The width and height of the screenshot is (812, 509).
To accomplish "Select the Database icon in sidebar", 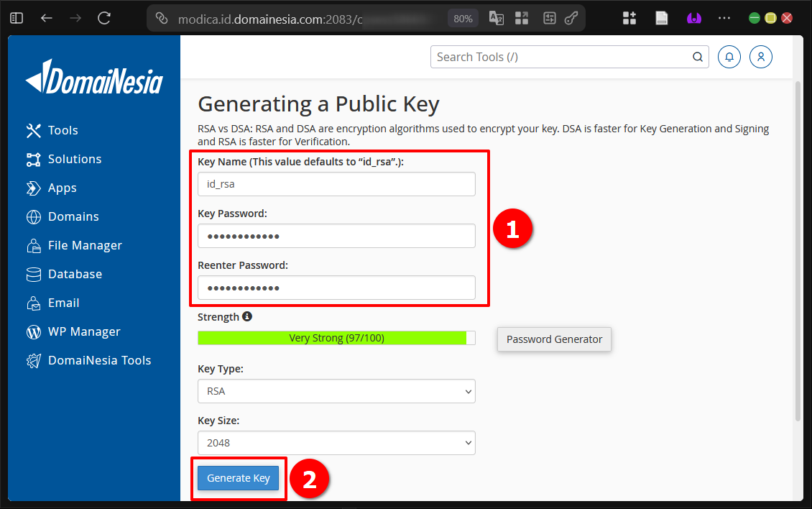I will coord(34,274).
